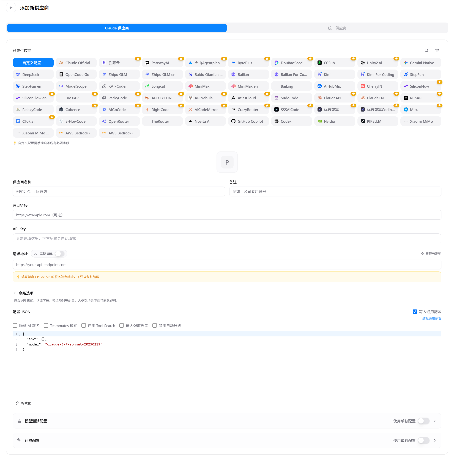
Task: Switch to Claude 供应商 tab
Action: point(117,28)
